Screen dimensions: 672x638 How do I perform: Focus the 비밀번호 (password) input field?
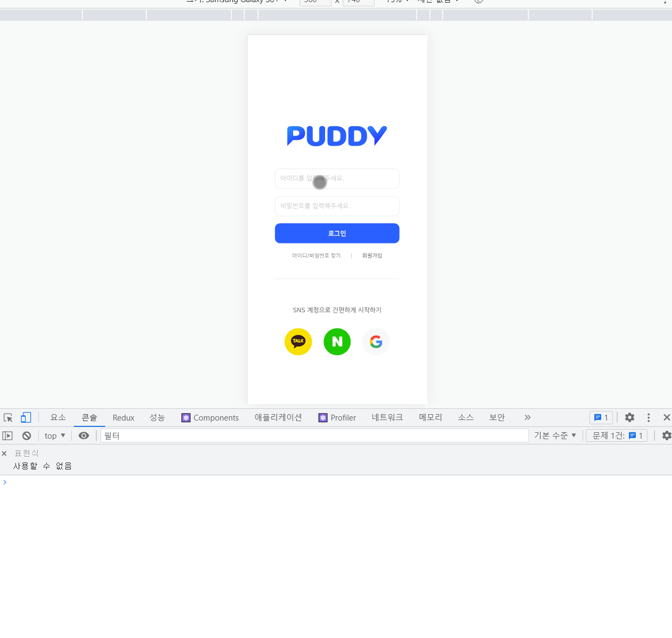point(337,206)
